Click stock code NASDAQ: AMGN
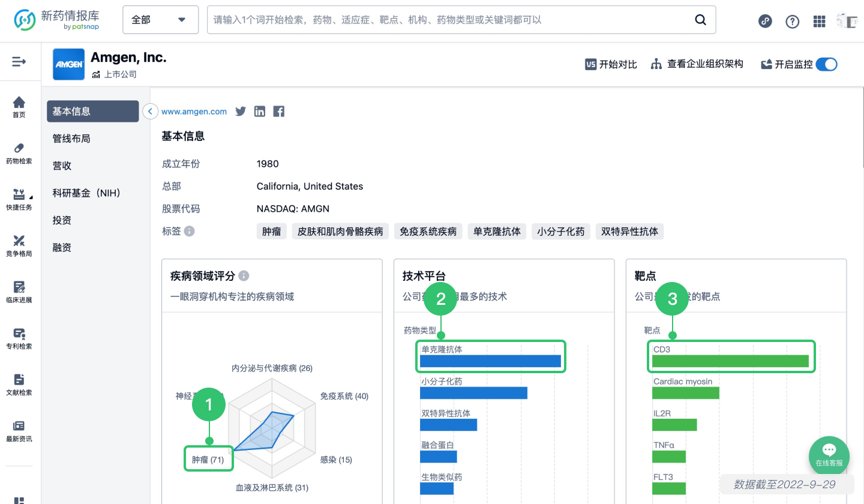 293,209
